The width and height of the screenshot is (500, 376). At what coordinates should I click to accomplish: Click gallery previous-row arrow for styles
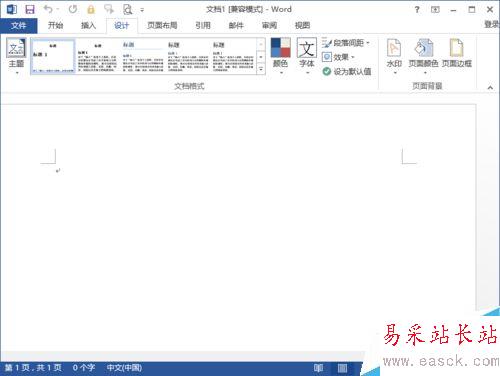[261, 44]
